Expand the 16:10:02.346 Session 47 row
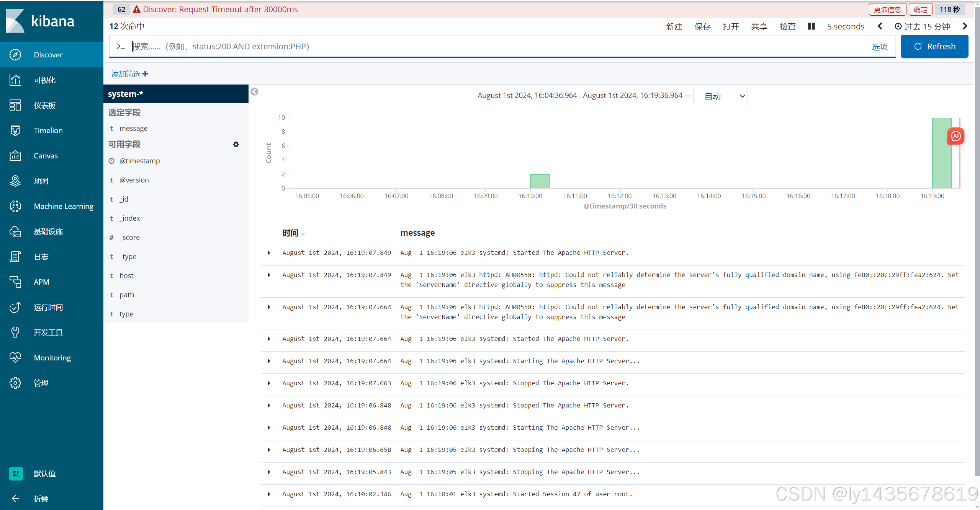Viewport: 980px width, 510px height. point(269,494)
